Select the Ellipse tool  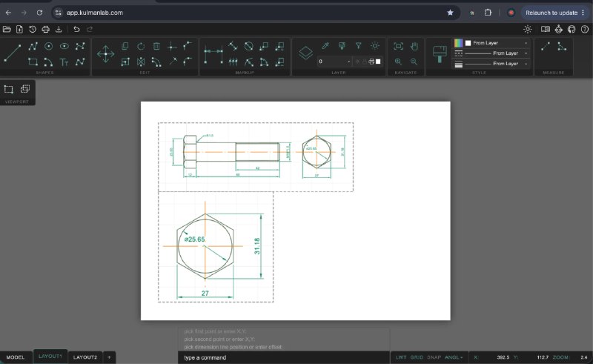click(64, 46)
